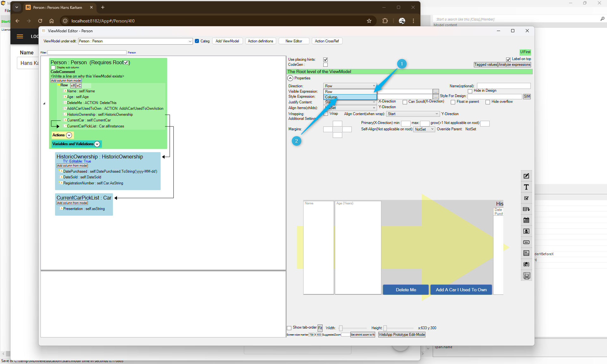Choose the image widget tool icon
The width and height of the screenshot is (607, 364).
[x=526, y=231]
